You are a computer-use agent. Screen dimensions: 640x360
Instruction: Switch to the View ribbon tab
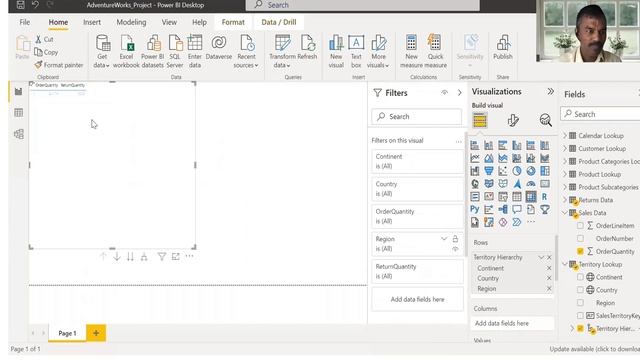click(169, 22)
